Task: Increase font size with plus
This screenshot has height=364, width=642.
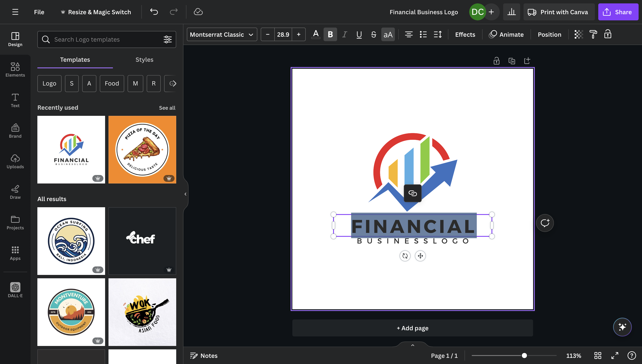Action: [298, 34]
